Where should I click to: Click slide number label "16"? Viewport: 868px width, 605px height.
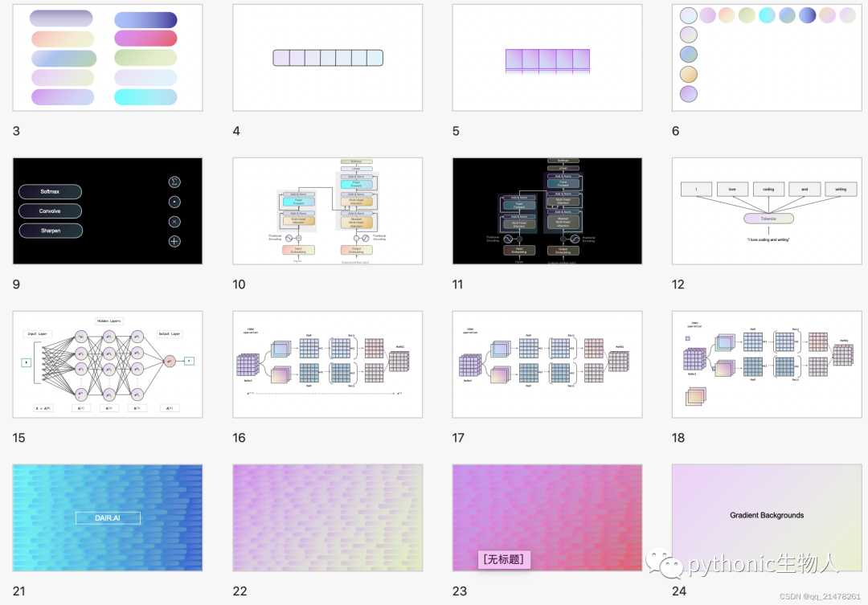(x=240, y=438)
